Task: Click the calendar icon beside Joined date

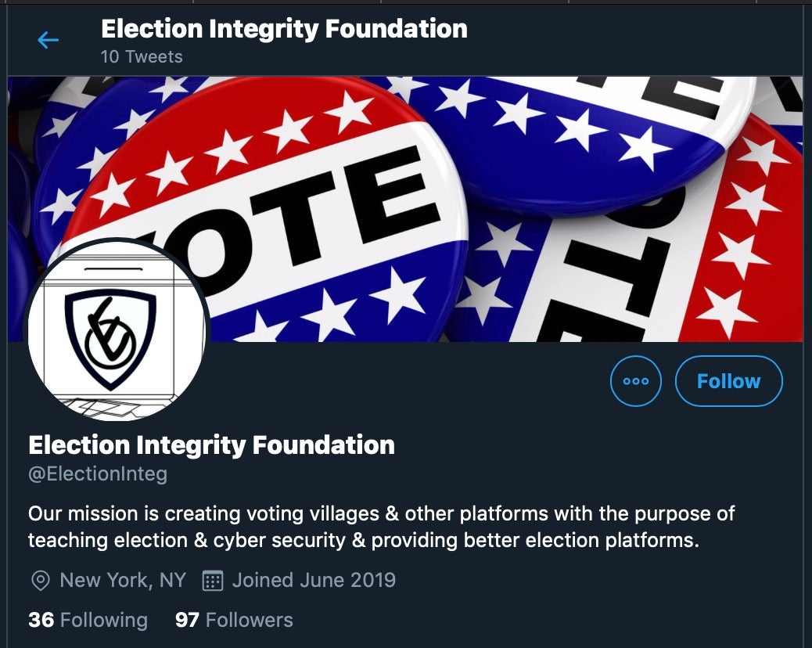Action: [211, 581]
